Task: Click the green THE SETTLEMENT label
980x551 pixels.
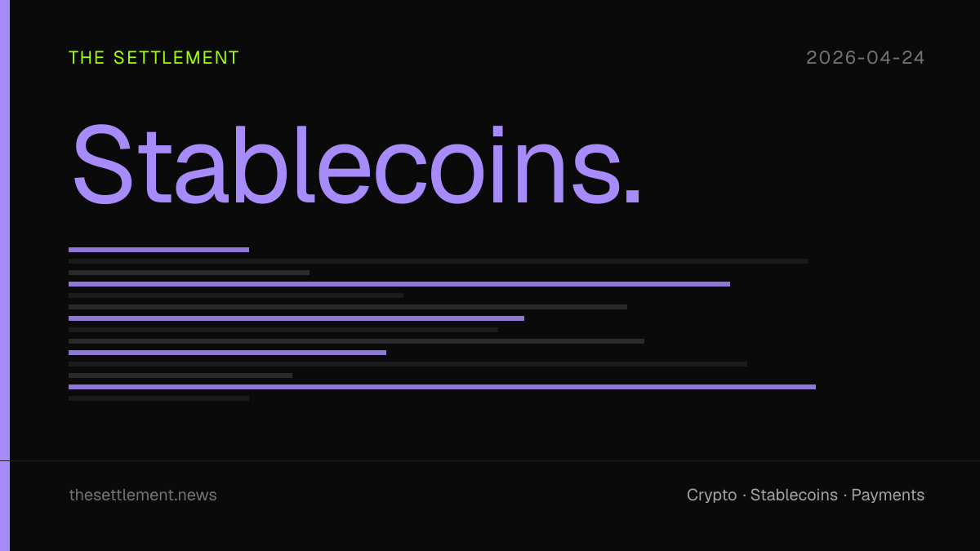Action: [154, 58]
